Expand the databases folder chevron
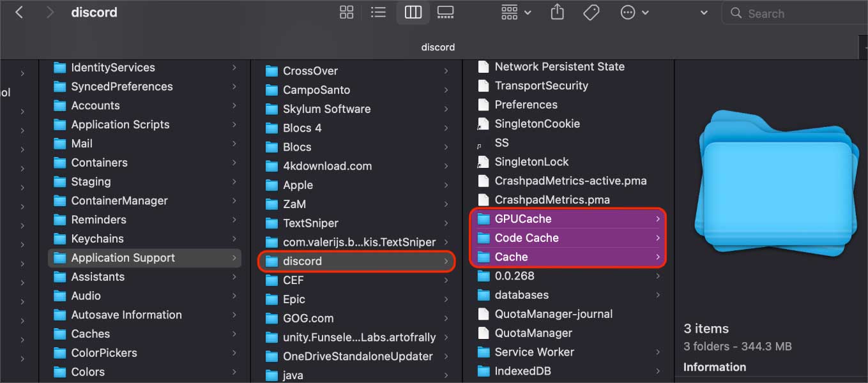This screenshot has height=383, width=868. pos(658,295)
